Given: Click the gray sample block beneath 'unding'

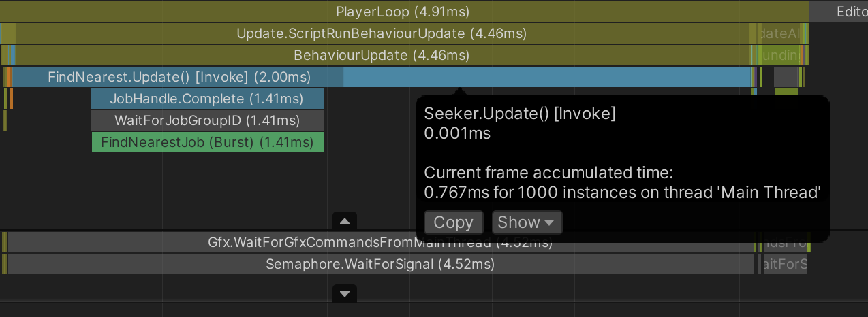Looking at the screenshot, I should point(786,77).
